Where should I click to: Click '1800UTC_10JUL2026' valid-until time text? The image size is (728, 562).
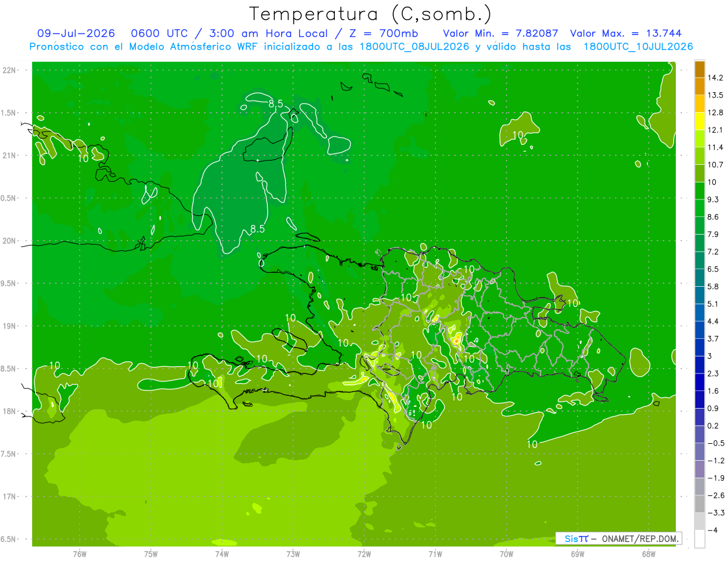coord(638,47)
